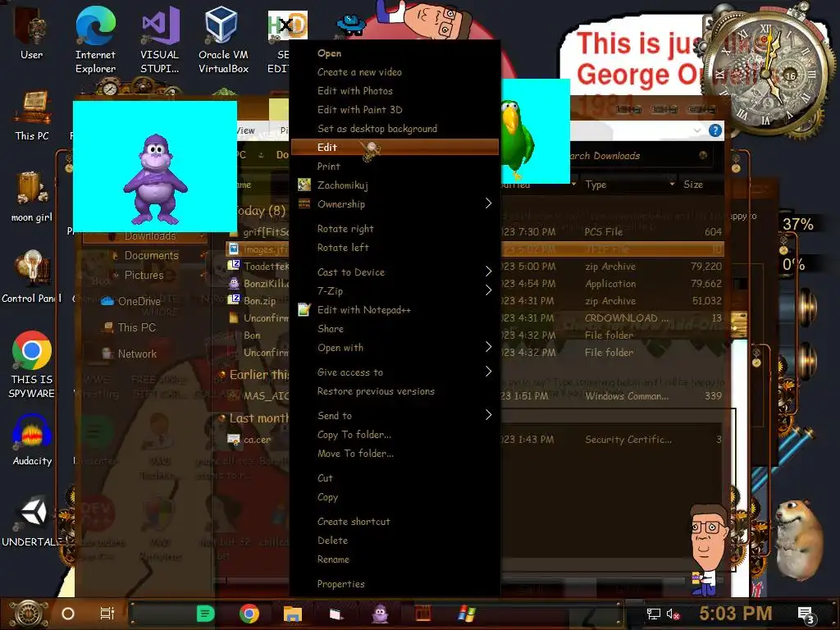Viewport: 840px width, 630px height.
Task: Open Internet Explorer desktop shortcut
Action: point(95,41)
